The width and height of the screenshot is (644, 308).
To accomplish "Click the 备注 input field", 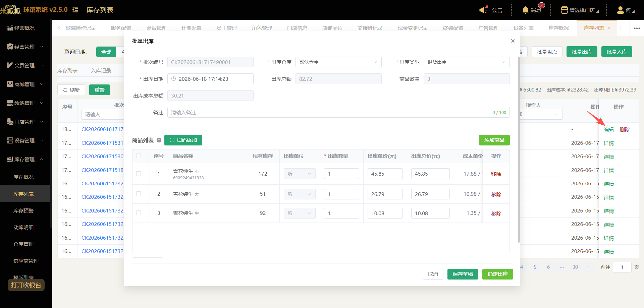I will (338, 112).
